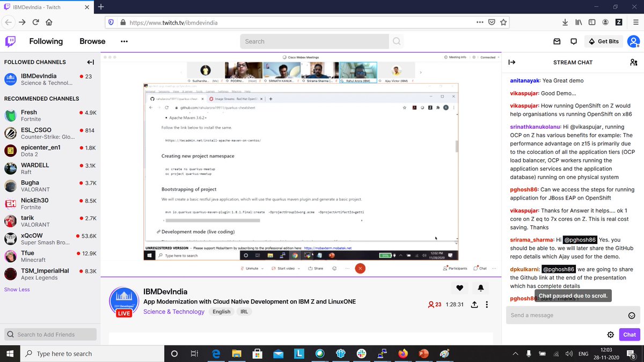Bookmark this page with the star
644x362 pixels.
click(504, 23)
